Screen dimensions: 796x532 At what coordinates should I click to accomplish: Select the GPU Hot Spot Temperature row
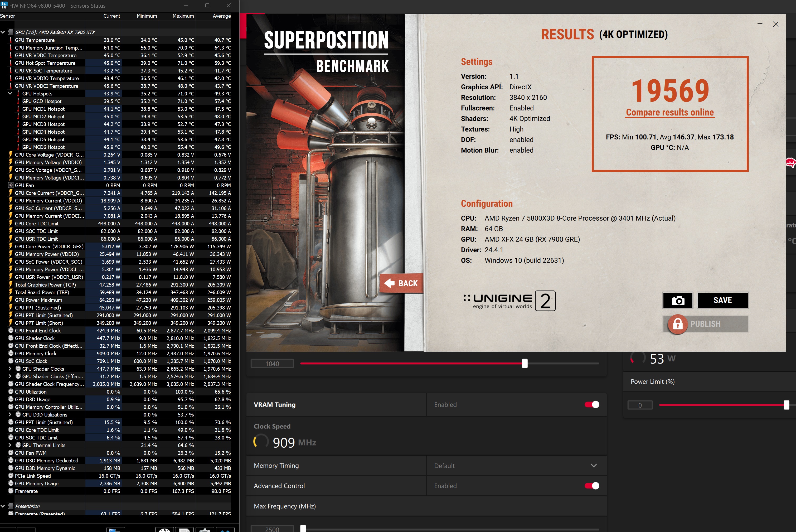click(x=115, y=63)
